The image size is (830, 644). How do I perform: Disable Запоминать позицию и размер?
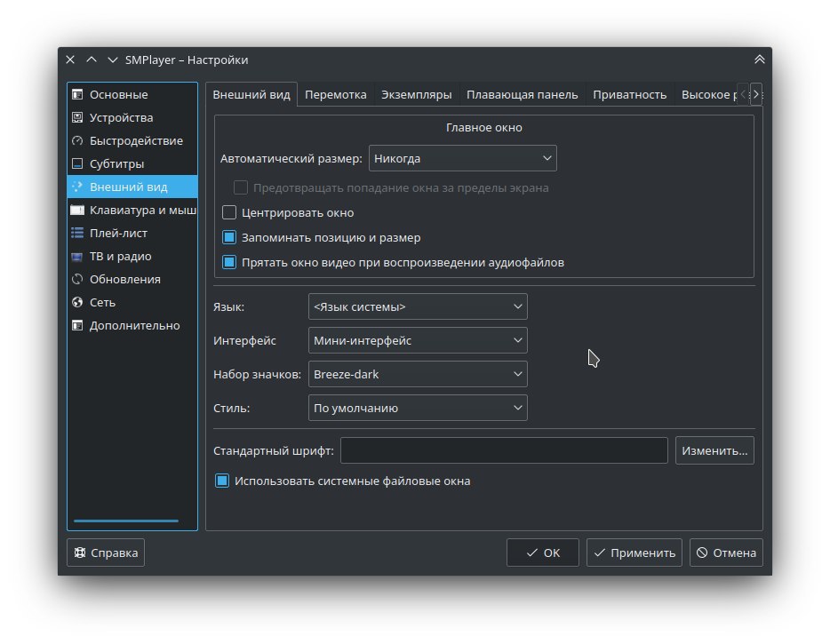[x=229, y=237]
